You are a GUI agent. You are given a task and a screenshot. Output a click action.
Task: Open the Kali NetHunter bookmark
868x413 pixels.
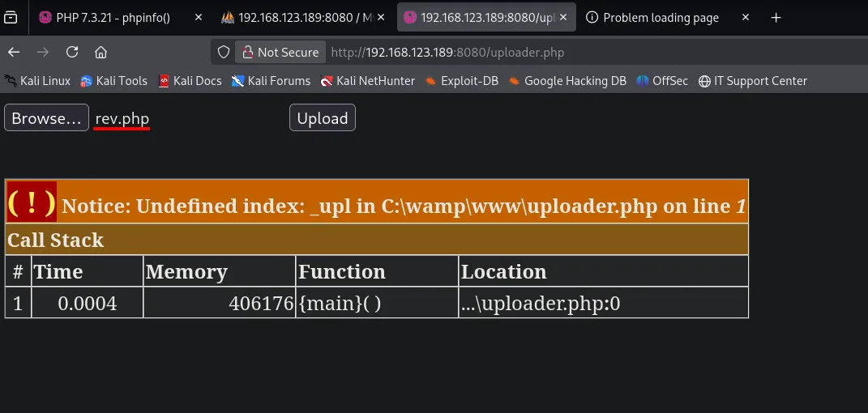[368, 81]
